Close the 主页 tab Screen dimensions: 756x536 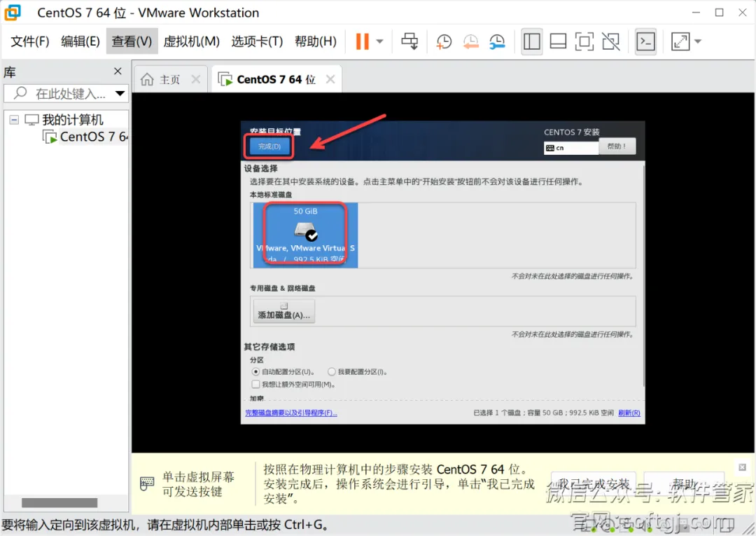[195, 80]
